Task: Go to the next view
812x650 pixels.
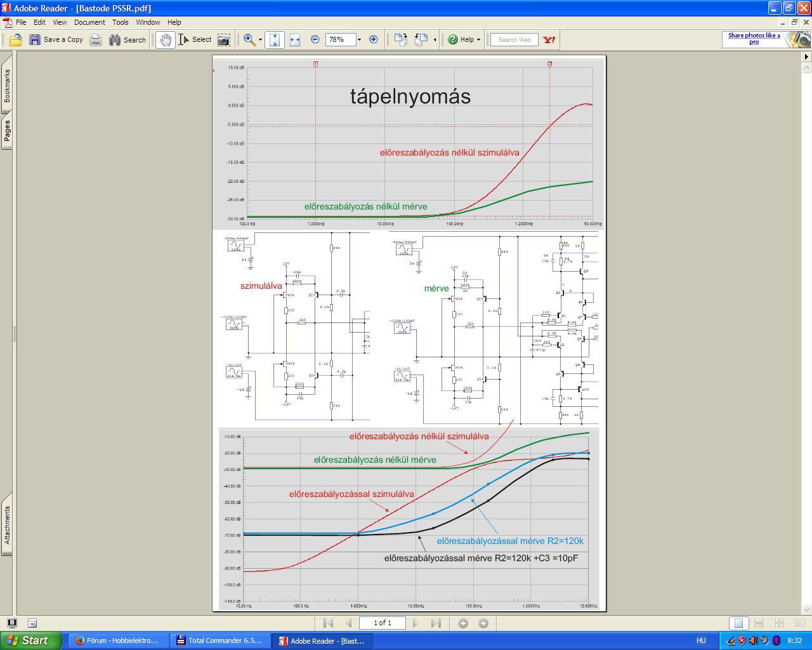Action: [x=483, y=623]
